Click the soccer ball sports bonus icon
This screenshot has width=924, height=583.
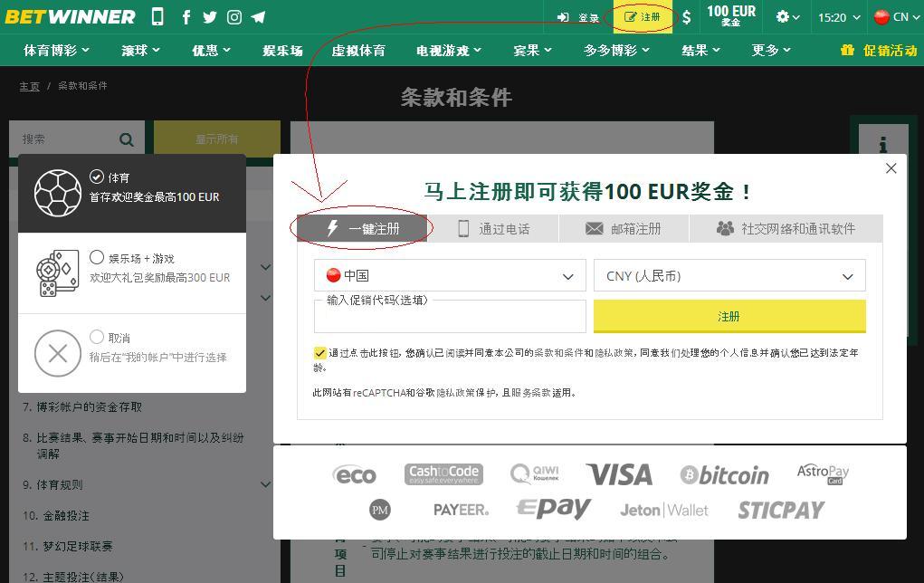58,193
